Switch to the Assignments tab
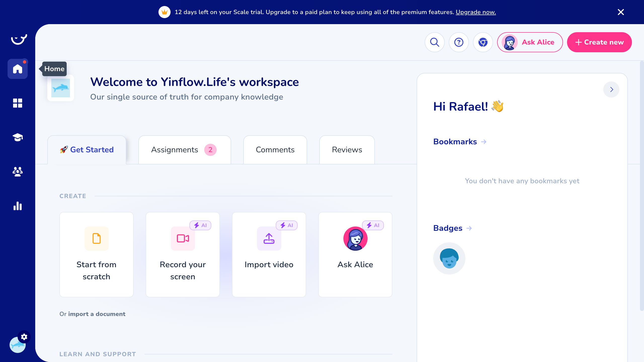 coord(184,150)
